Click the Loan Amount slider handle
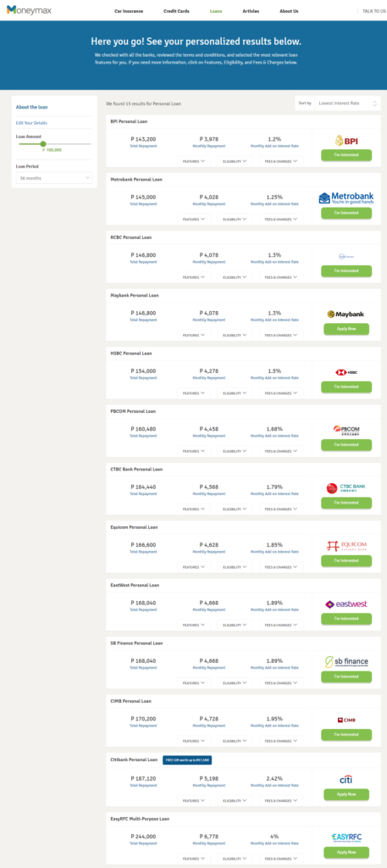387x868 pixels. point(43,144)
